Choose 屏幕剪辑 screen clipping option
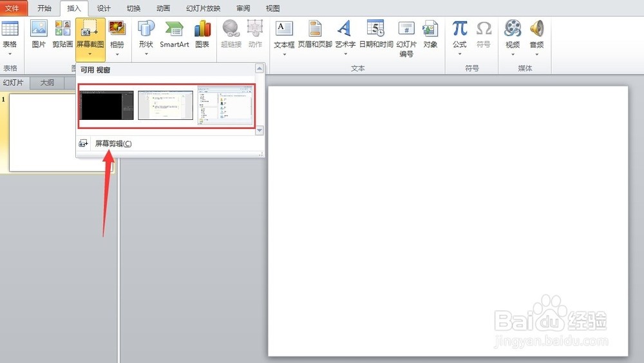This screenshot has width=644, height=363. [113, 144]
